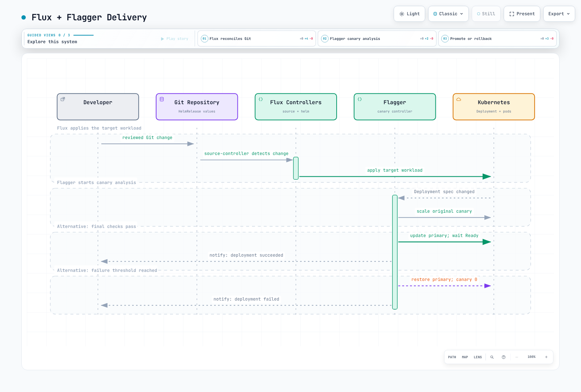Select guided view 01 Flux reconciles Git

pyautogui.click(x=257, y=38)
